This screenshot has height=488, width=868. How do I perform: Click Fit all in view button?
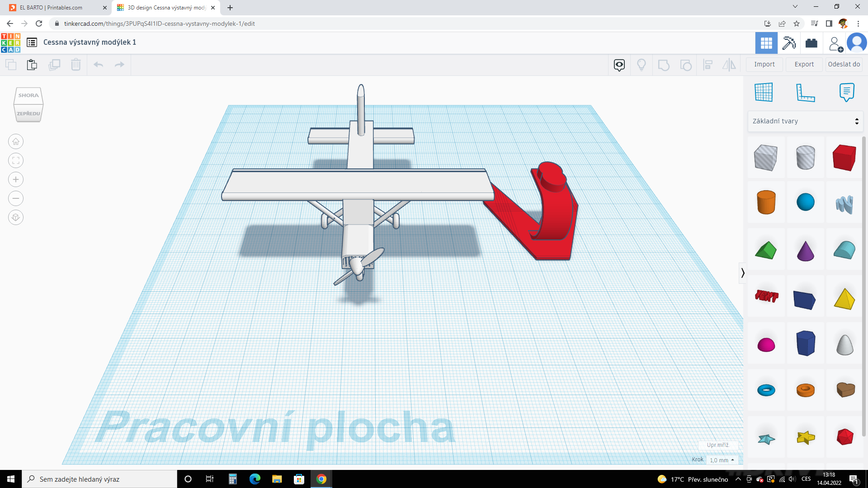pyautogui.click(x=16, y=161)
